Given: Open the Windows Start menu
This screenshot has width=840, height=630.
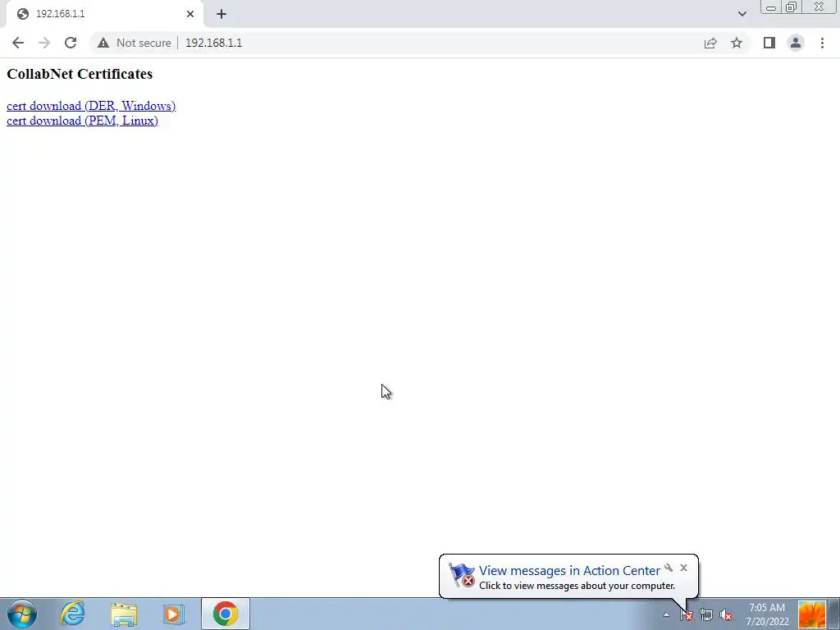Looking at the screenshot, I should click(x=22, y=614).
